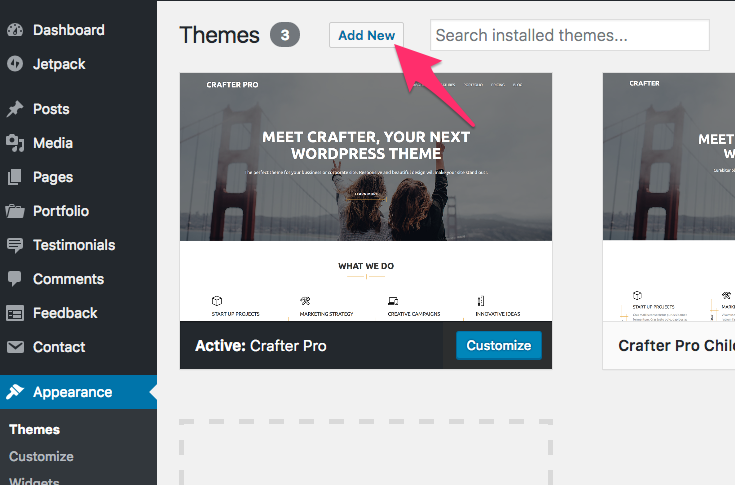Open Comments in the sidebar
735x485 pixels.
(78, 279)
